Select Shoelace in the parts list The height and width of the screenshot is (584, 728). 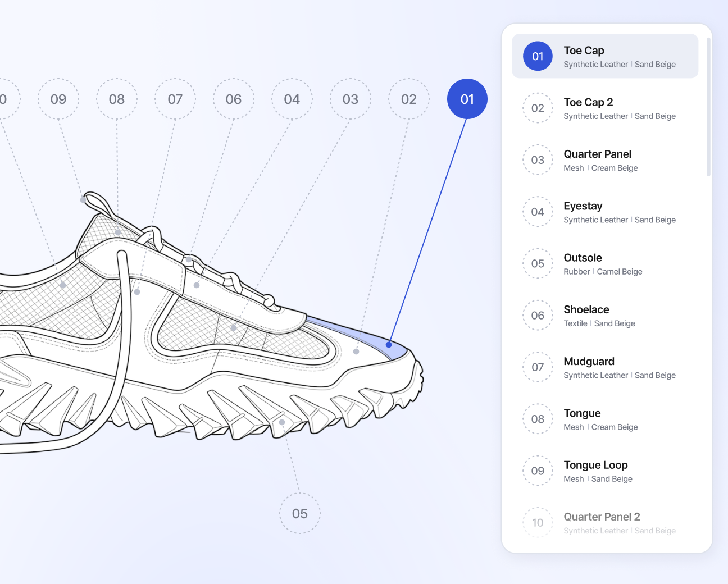click(x=605, y=316)
